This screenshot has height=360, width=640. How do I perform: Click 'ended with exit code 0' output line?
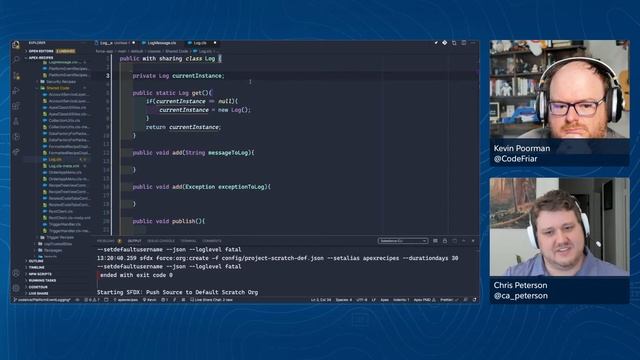click(136, 275)
